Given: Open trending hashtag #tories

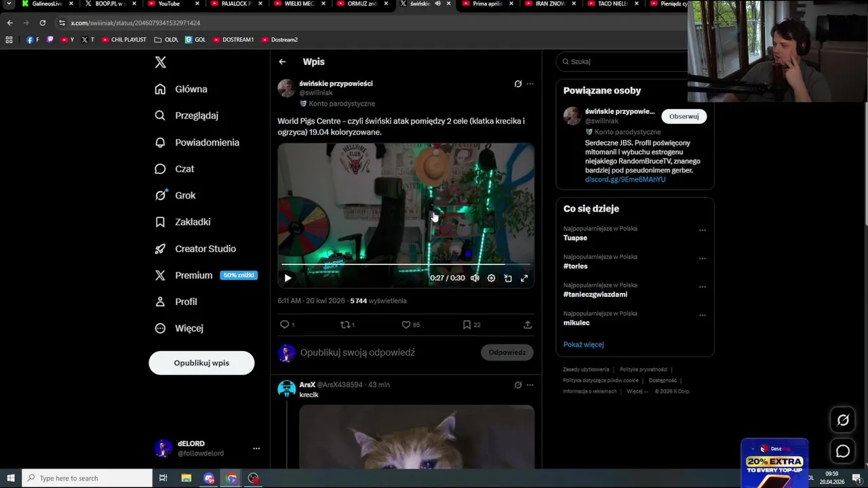Looking at the screenshot, I should (575, 266).
